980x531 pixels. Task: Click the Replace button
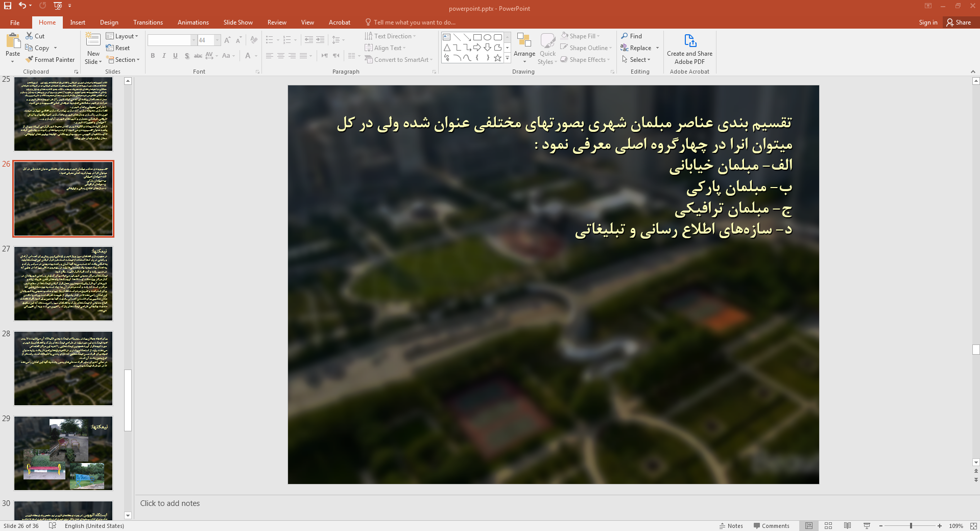[636, 48]
